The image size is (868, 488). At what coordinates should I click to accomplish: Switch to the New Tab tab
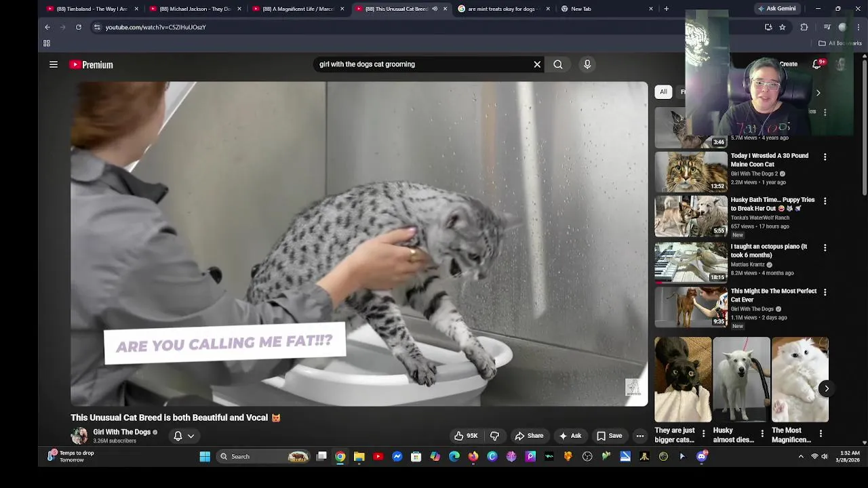(608, 9)
